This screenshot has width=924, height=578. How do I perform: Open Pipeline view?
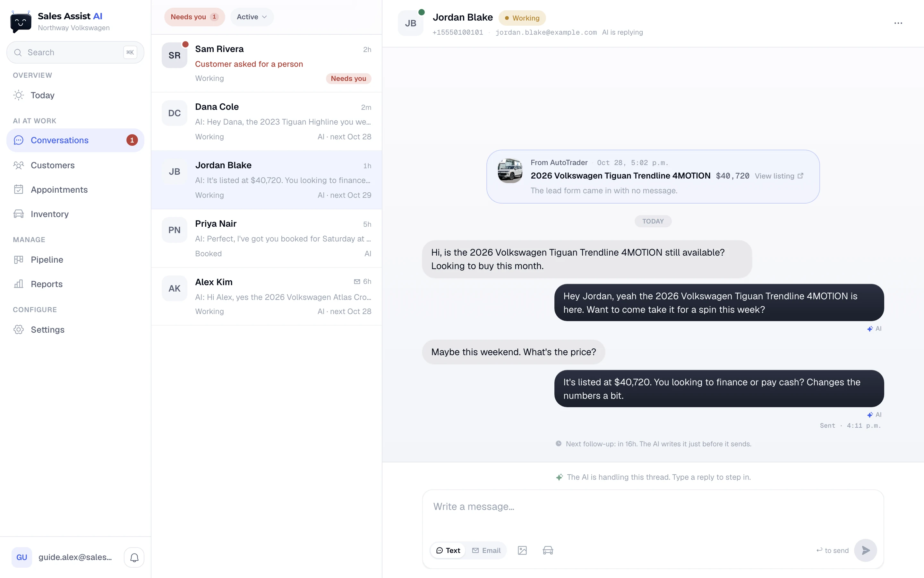[x=75, y=259]
